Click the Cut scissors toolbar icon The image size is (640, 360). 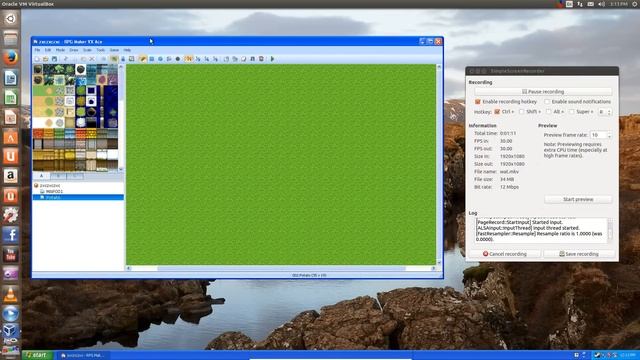point(65,59)
